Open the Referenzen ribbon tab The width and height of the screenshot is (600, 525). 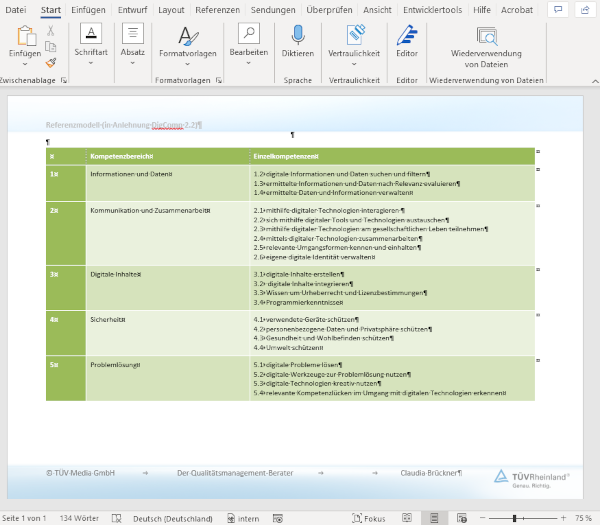click(x=217, y=9)
